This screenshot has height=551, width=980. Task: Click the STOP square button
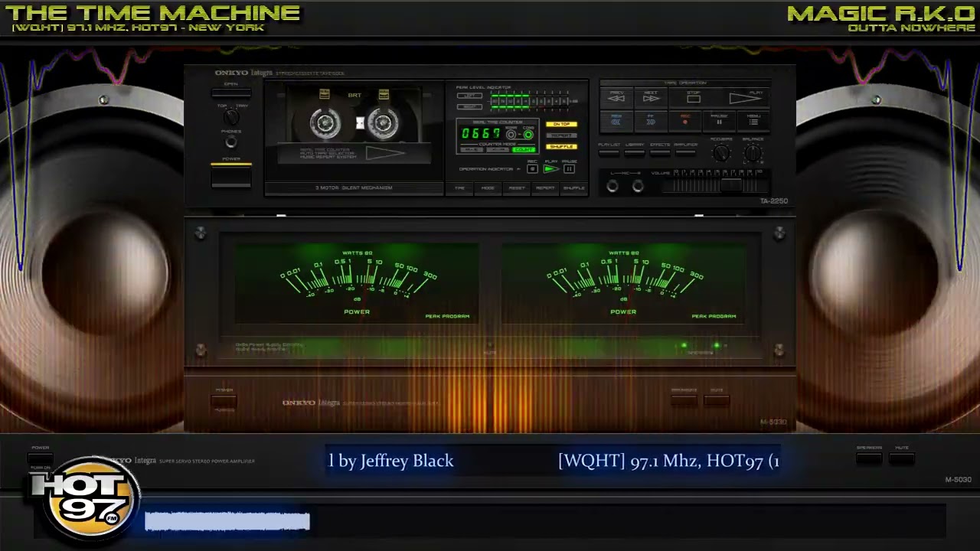[x=693, y=99]
